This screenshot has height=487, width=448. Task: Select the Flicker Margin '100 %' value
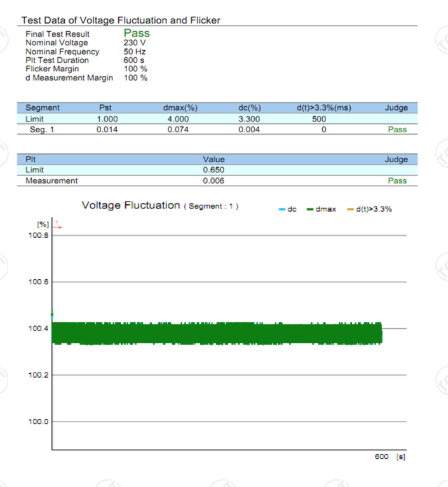coord(135,69)
